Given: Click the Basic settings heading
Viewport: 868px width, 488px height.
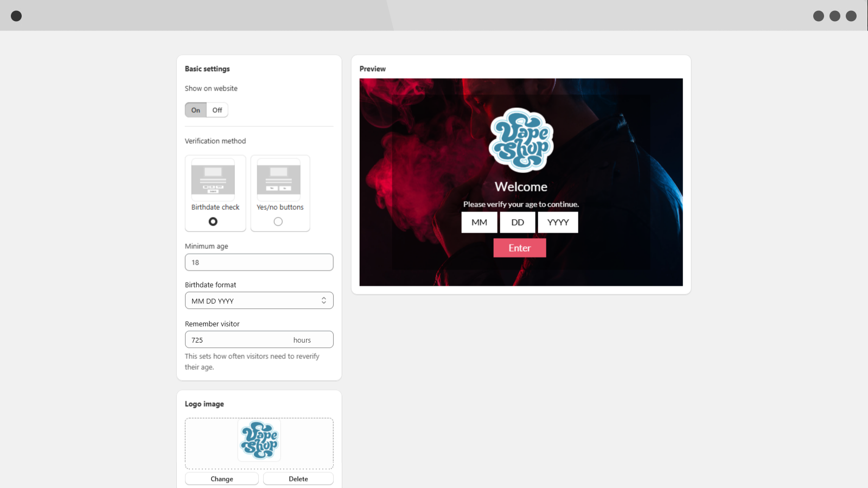Looking at the screenshot, I should 207,69.
